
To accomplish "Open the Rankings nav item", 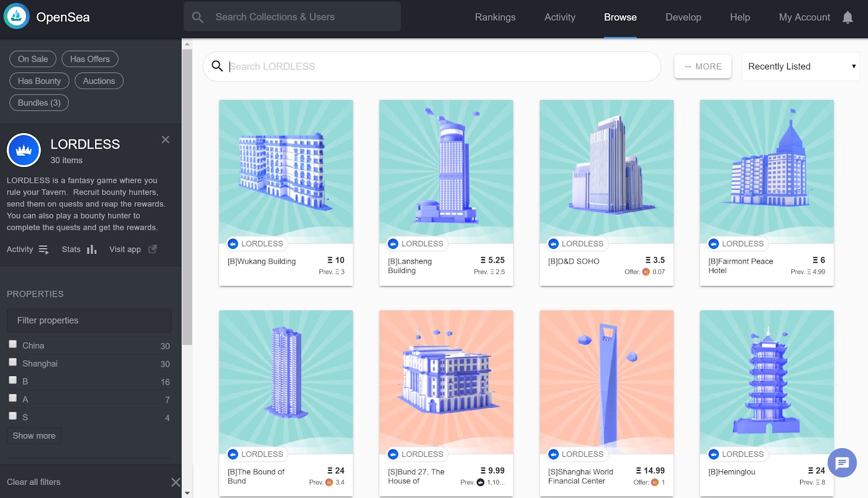I will coord(495,17).
